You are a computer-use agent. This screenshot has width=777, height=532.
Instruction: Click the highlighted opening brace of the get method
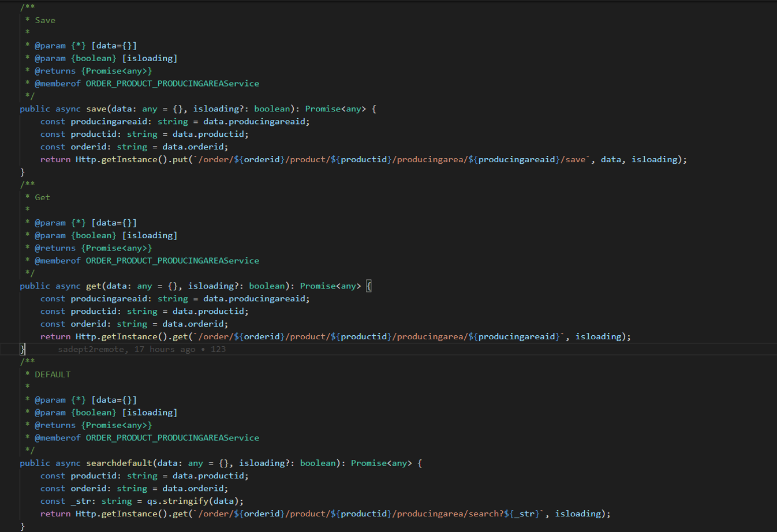(x=369, y=286)
